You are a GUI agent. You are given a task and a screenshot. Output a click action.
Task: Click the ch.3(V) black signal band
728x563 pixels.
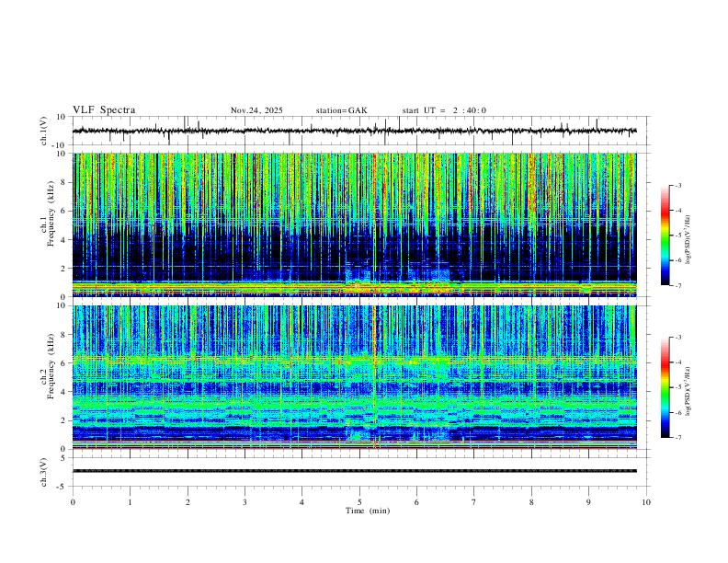354,471
